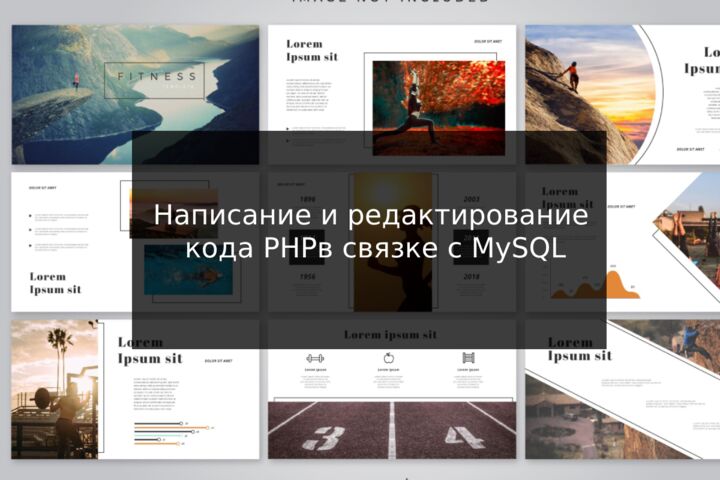This screenshot has height=480, width=720.
Task: Click the hurdle icon on the track slide
Action: coord(468,358)
